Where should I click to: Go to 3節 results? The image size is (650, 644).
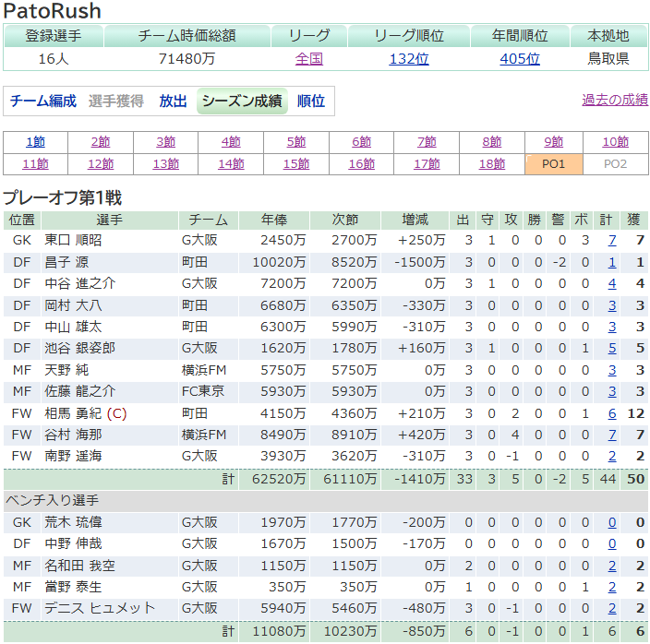point(166,142)
